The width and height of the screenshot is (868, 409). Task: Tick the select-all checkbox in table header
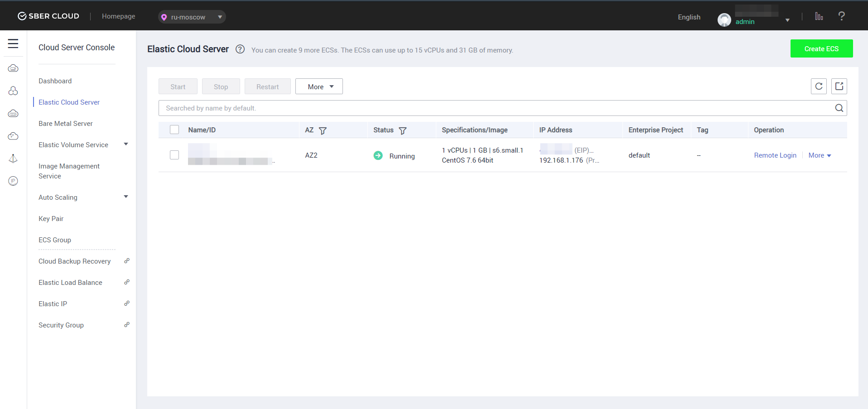pyautogui.click(x=174, y=130)
